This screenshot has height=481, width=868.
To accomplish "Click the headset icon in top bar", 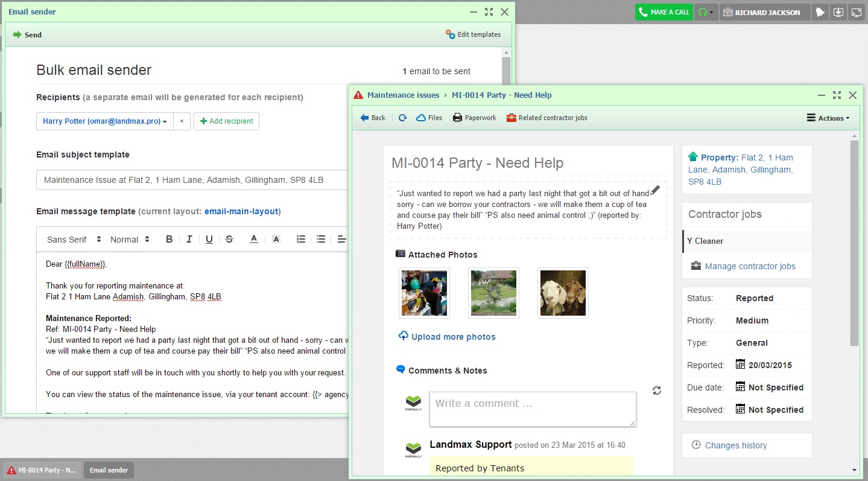I will [703, 12].
